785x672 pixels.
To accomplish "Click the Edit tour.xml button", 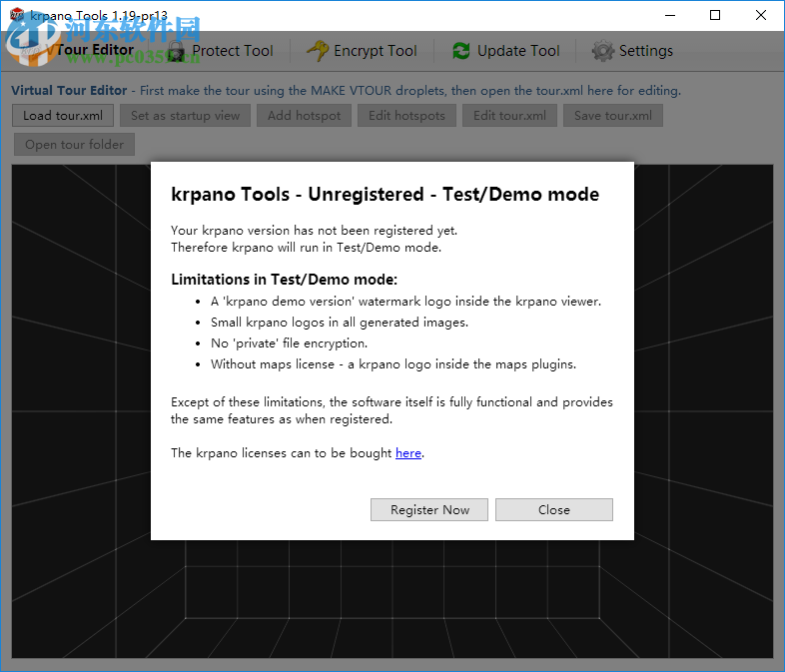I will tap(509, 116).
